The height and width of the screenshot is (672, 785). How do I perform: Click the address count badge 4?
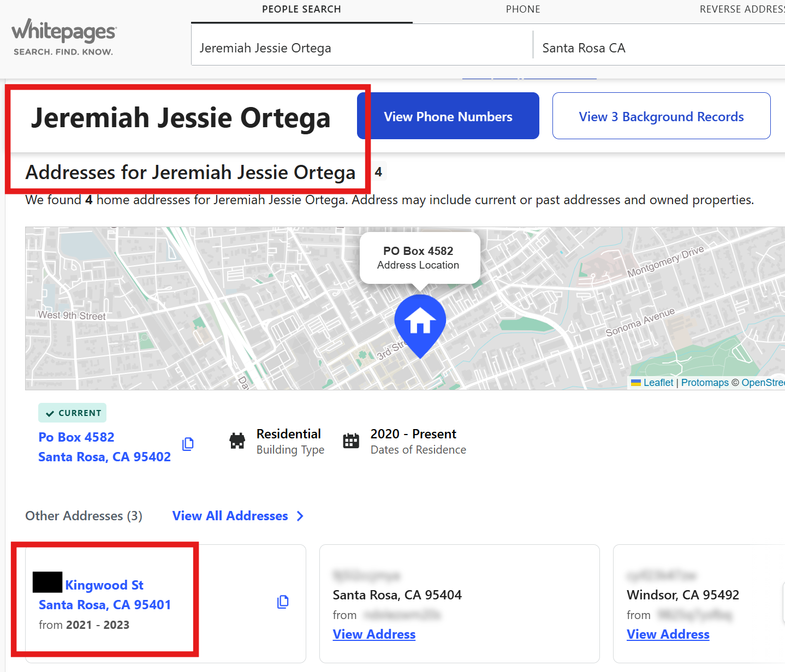tap(378, 172)
